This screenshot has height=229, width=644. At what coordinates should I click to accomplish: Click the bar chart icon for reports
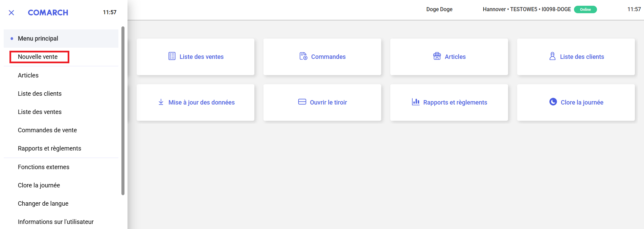tap(415, 102)
